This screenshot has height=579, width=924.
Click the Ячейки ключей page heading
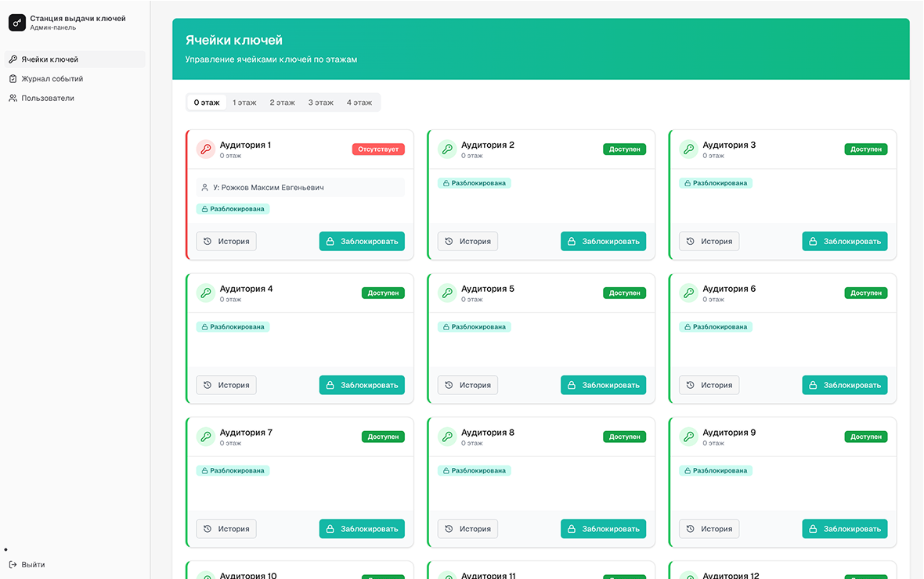[x=234, y=40]
